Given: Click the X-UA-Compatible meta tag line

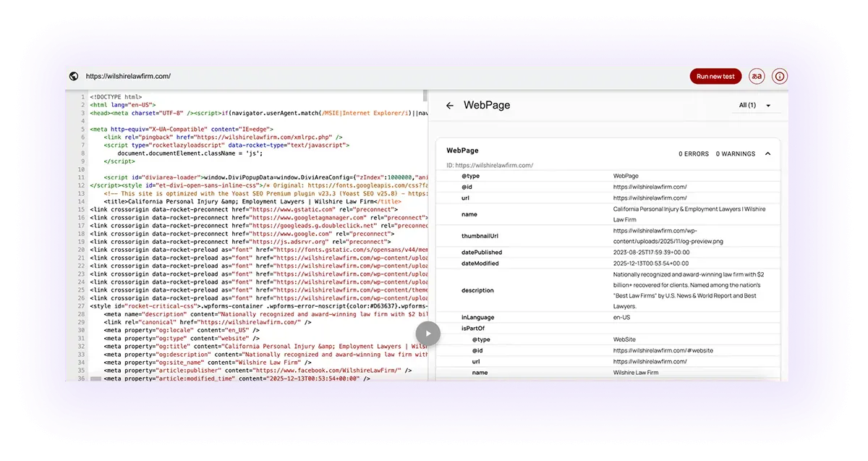Looking at the screenshot, I should [x=182, y=129].
